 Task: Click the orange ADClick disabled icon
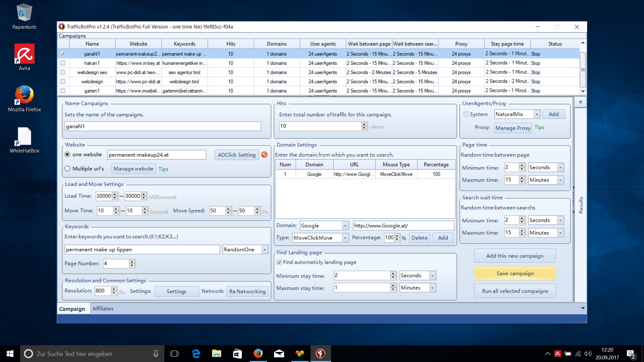pos(264,155)
